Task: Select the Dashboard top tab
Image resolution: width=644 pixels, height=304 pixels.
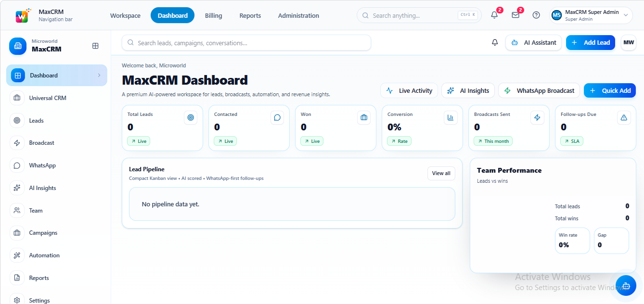Action: [172, 15]
